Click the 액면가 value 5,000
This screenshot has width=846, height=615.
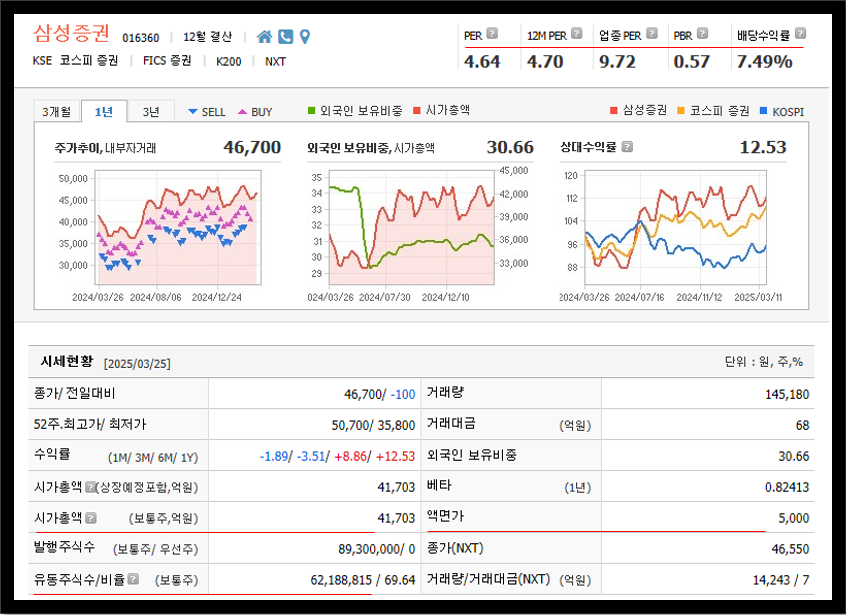(794, 518)
